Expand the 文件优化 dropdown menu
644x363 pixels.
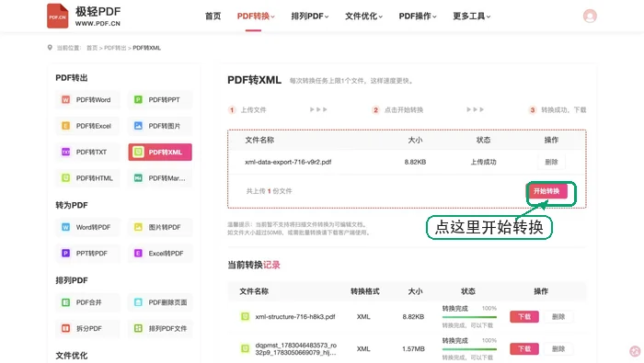tap(364, 17)
